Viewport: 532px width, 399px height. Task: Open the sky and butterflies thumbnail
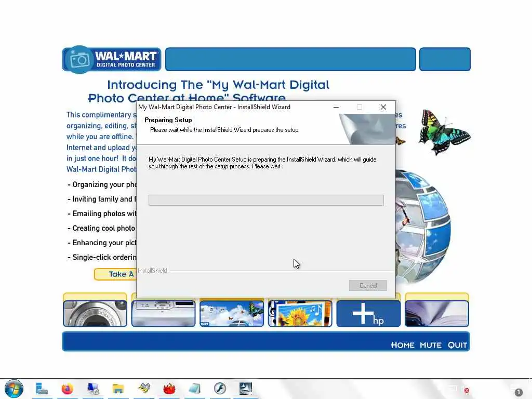[232, 313]
